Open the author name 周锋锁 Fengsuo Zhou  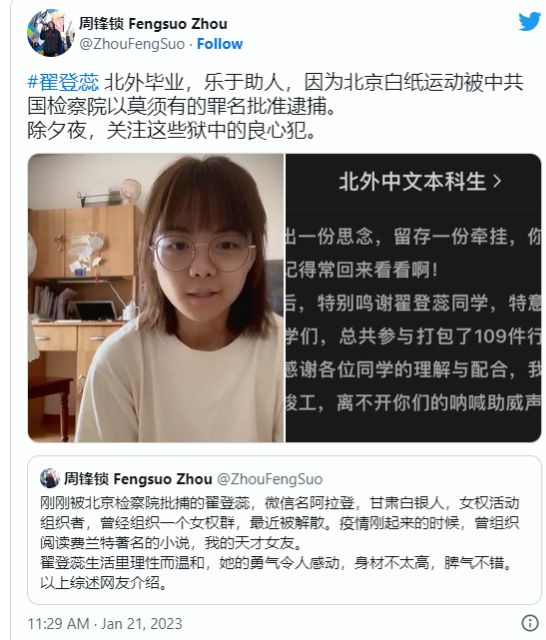[x=153, y=24]
